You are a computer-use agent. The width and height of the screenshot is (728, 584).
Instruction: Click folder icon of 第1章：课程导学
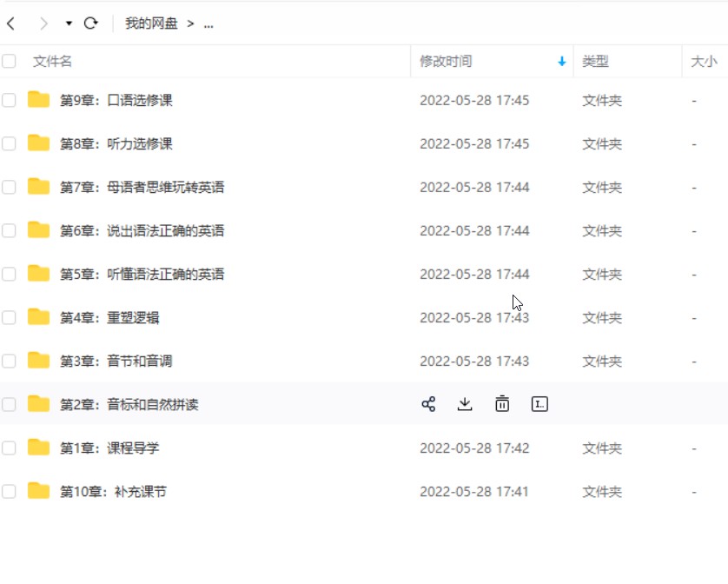pos(38,448)
